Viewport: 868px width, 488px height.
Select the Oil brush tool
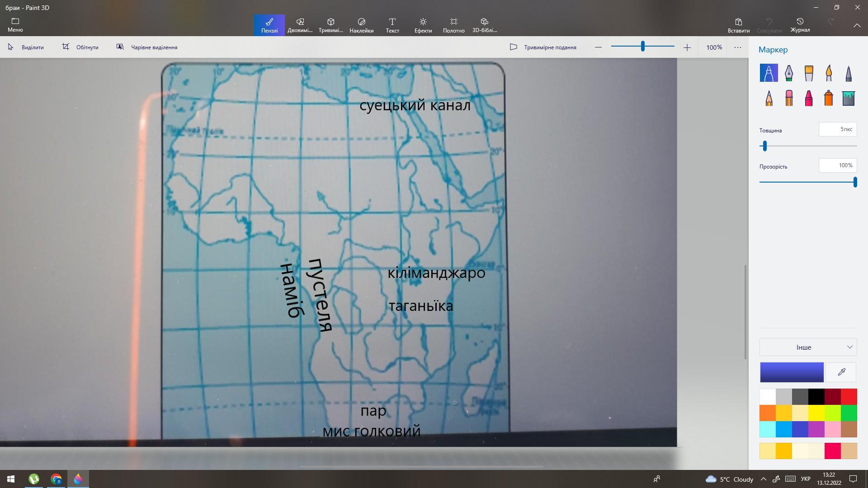809,73
